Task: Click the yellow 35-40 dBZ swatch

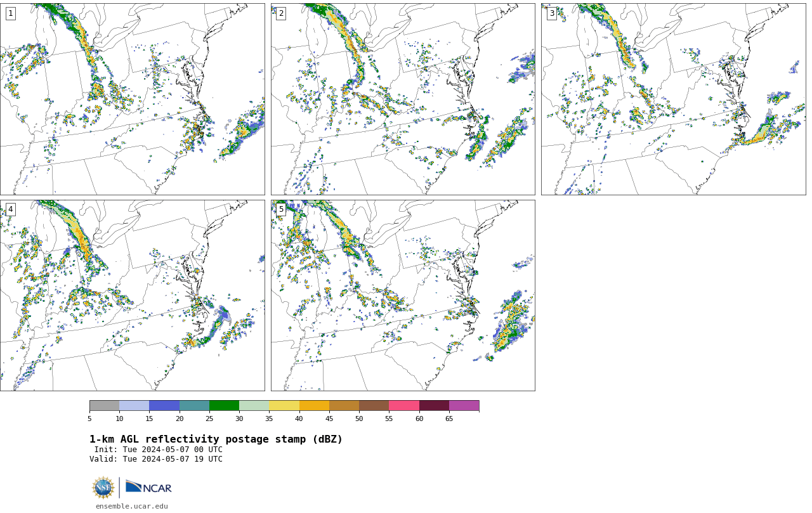Action: coord(284,406)
